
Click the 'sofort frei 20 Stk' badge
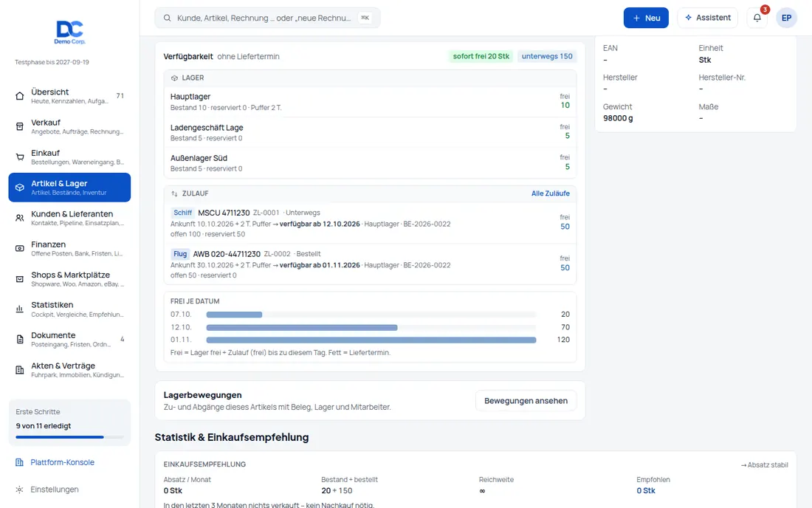click(x=481, y=56)
